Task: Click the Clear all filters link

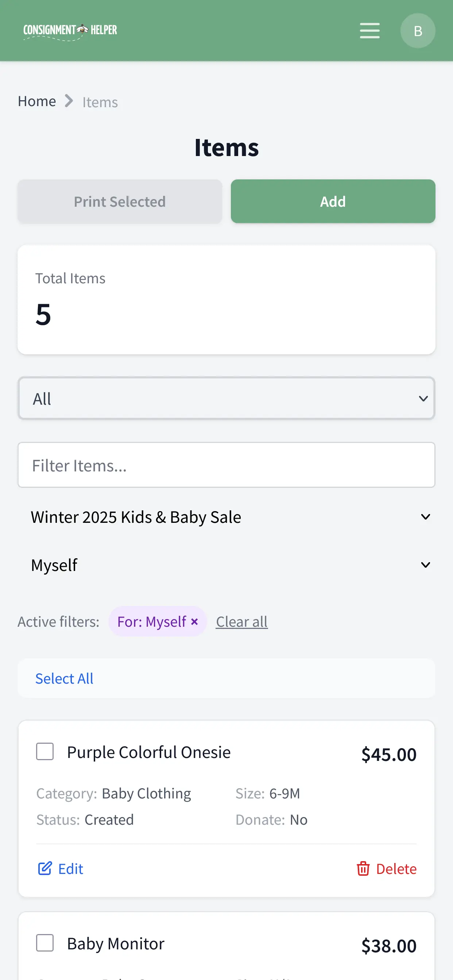Action: (x=241, y=621)
